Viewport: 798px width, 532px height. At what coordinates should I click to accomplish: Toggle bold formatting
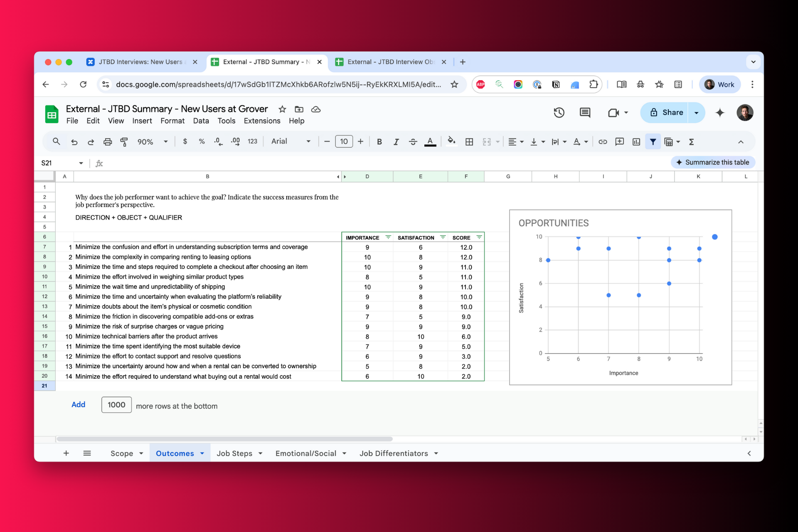(x=379, y=142)
